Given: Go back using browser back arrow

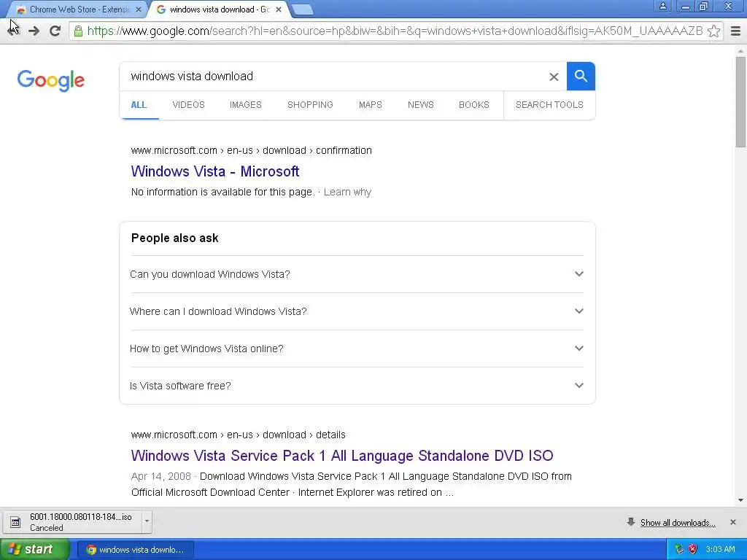Looking at the screenshot, I should click(x=13, y=31).
